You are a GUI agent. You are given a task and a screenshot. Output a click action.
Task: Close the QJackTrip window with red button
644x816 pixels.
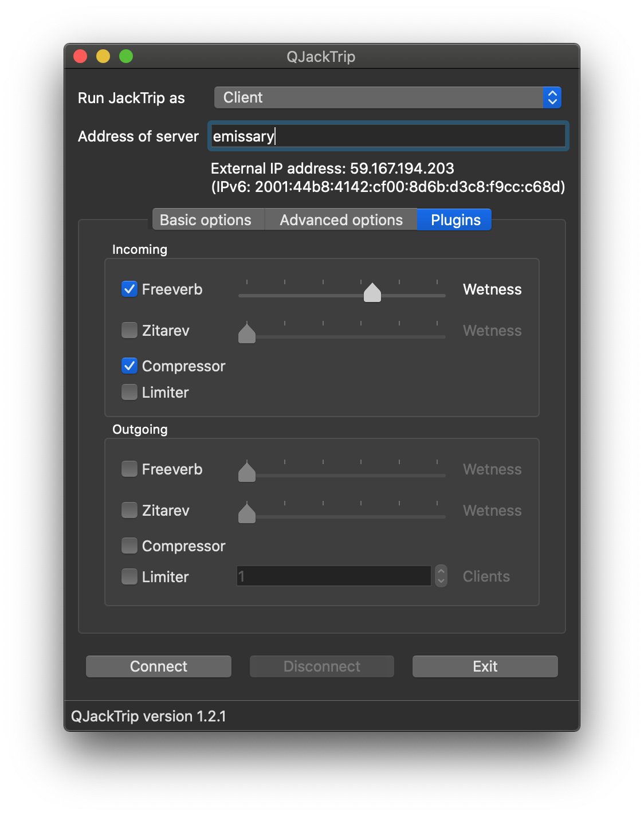[x=80, y=56]
